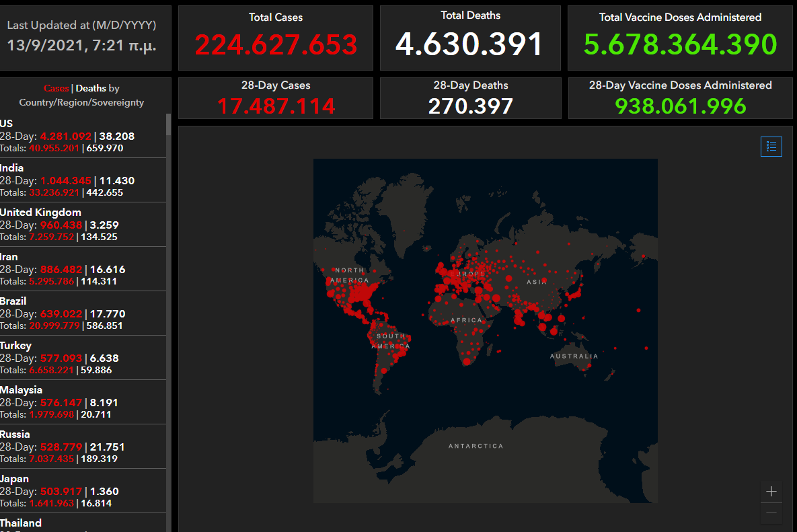
Task: Click the country list vertical scrollbar
Action: point(168,269)
